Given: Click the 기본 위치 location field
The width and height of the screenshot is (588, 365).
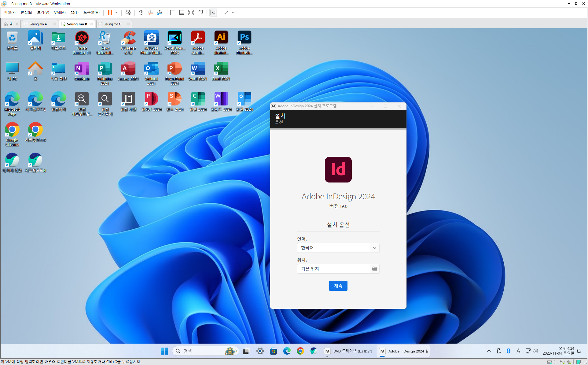Looking at the screenshot, I should click(x=333, y=269).
